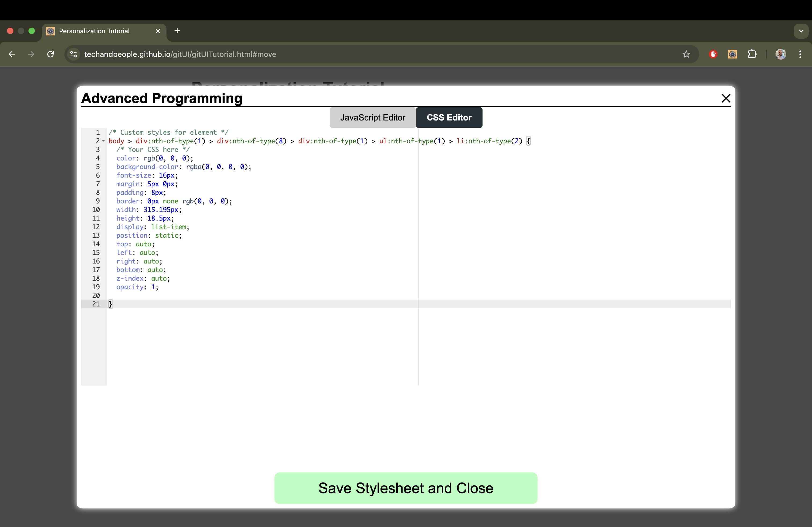Bookmark this page via the star icon
Viewport: 812px width, 527px height.
point(686,54)
